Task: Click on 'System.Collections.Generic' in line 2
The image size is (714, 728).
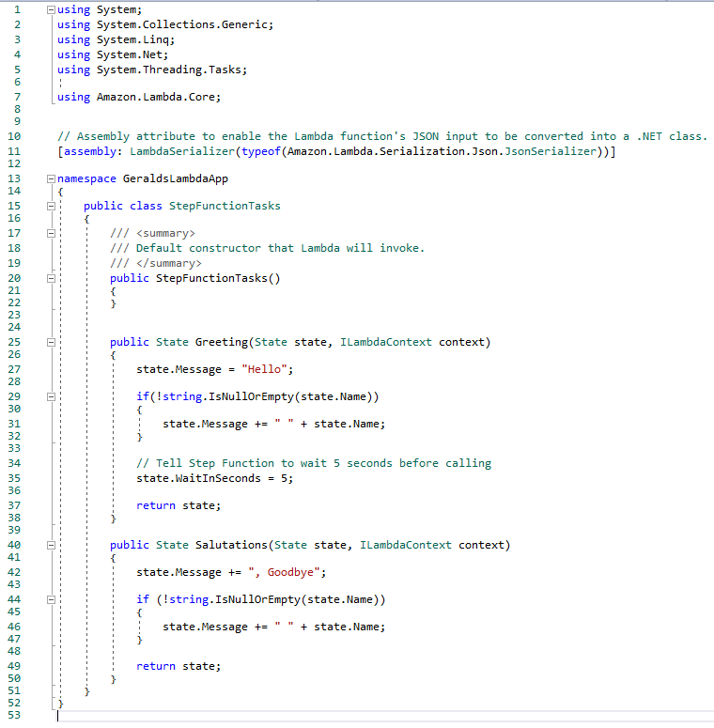Action: 182,24
